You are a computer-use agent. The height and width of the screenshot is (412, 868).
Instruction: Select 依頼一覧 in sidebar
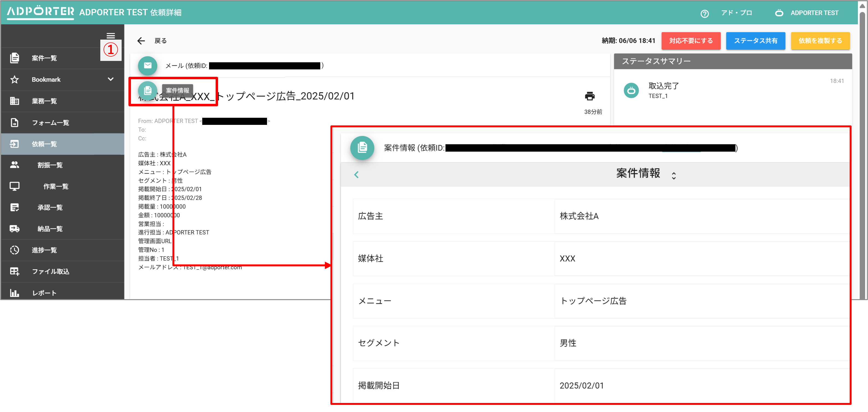44,144
